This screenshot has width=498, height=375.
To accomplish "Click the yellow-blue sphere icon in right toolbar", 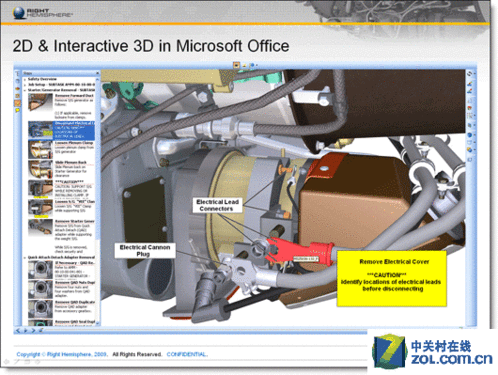I will tap(470, 150).
